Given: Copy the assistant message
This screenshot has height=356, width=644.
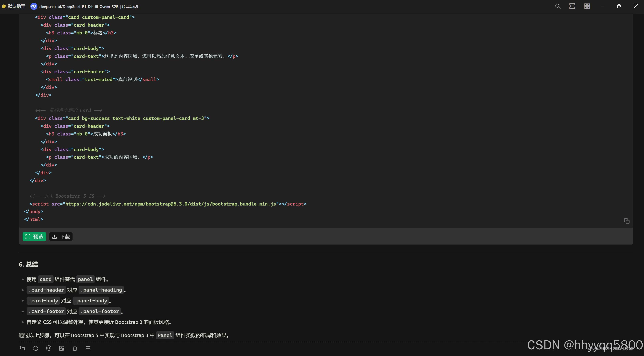Looking at the screenshot, I should [23, 348].
